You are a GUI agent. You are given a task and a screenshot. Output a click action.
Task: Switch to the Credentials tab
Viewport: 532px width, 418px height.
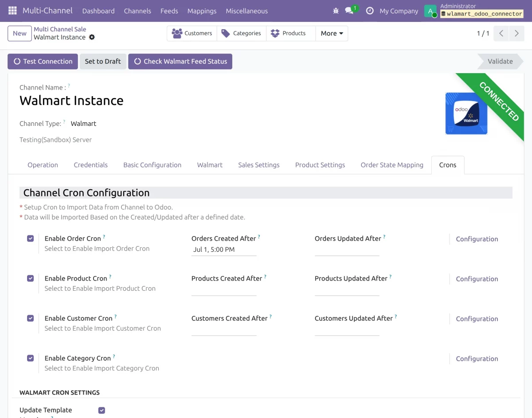pyautogui.click(x=91, y=165)
